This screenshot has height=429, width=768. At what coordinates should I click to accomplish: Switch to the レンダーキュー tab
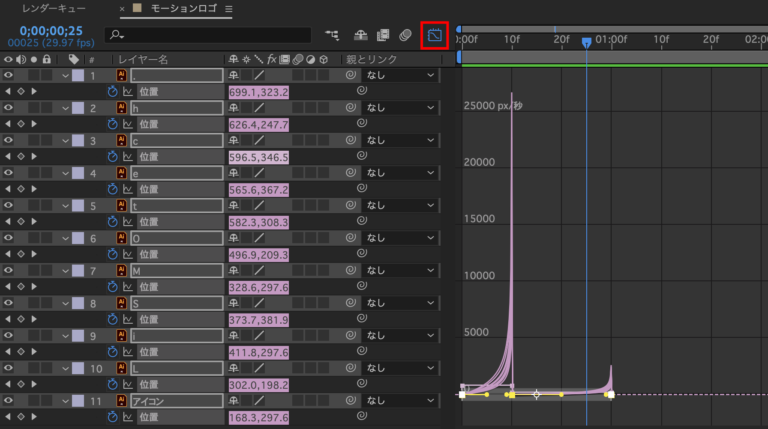(x=53, y=8)
